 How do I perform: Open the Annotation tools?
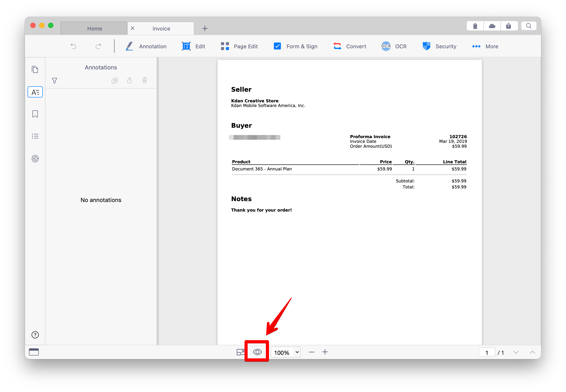point(146,46)
